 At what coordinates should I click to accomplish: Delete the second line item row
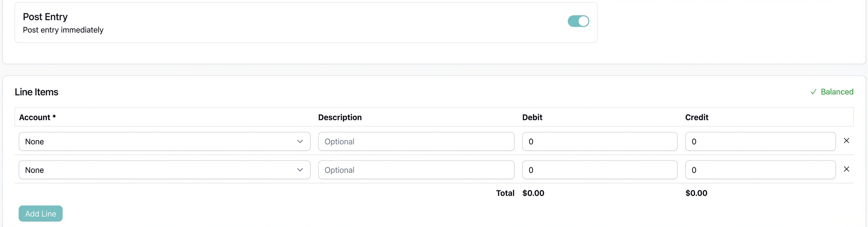coord(846,169)
